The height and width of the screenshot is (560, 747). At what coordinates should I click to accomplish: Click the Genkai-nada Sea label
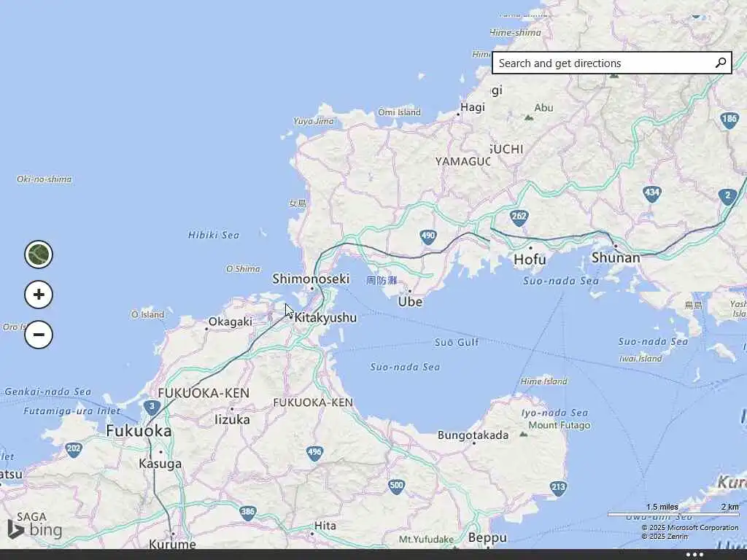tap(47, 392)
